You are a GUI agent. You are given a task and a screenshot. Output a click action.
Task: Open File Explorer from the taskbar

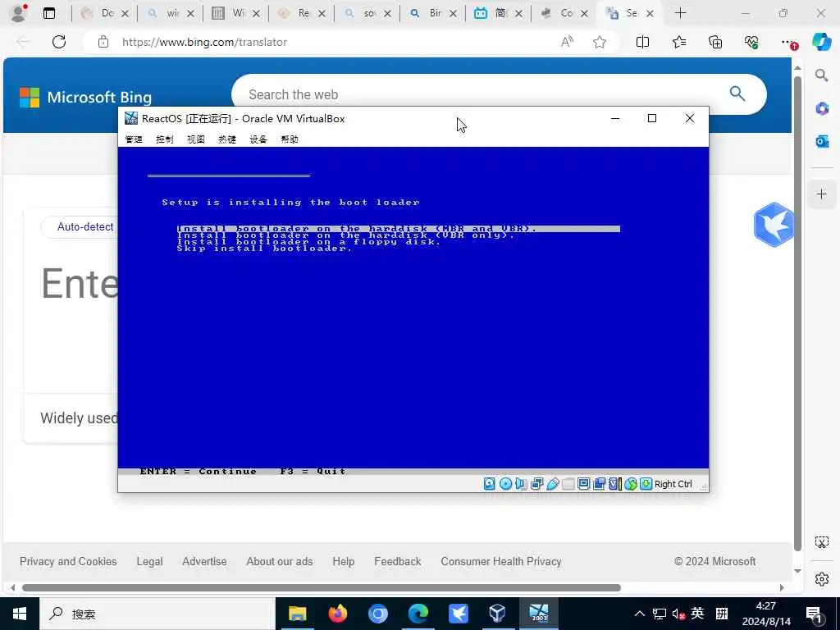[x=297, y=614]
